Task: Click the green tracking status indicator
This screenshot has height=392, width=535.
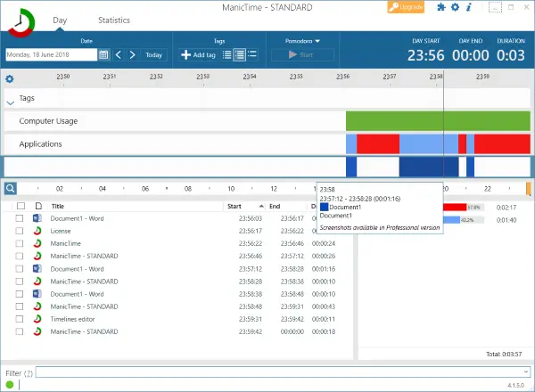Action: (x=10, y=385)
